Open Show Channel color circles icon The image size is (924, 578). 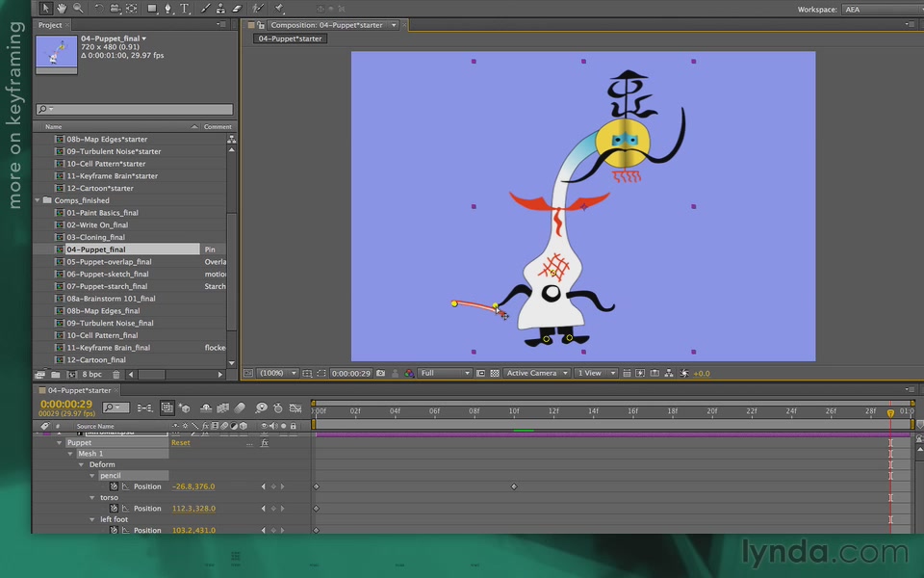[x=409, y=373]
